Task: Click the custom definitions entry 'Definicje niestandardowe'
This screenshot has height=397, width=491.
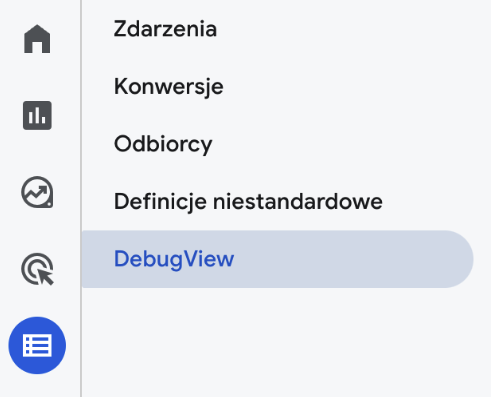Action: click(x=248, y=201)
